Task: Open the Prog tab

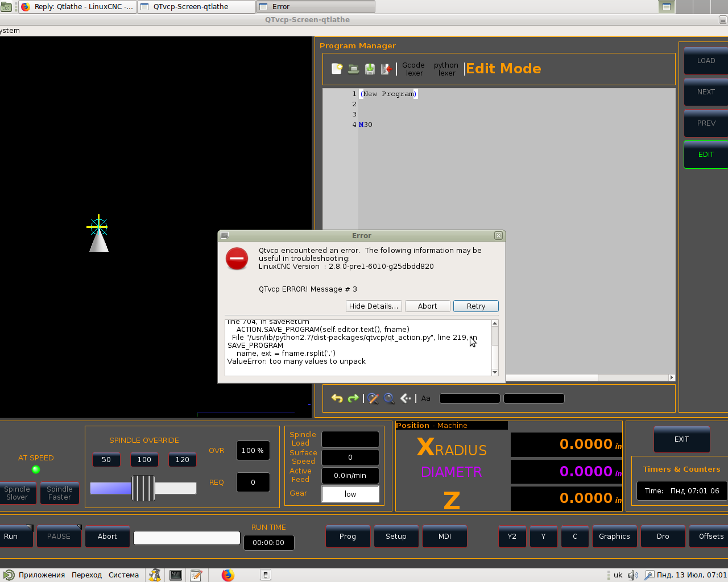Action: pos(348,537)
